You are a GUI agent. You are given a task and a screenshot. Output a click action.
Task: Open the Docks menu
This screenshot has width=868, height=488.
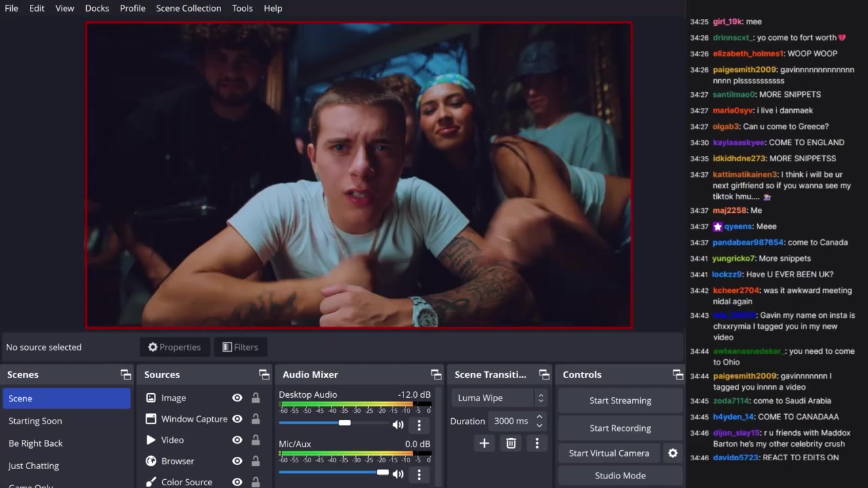pos(97,8)
